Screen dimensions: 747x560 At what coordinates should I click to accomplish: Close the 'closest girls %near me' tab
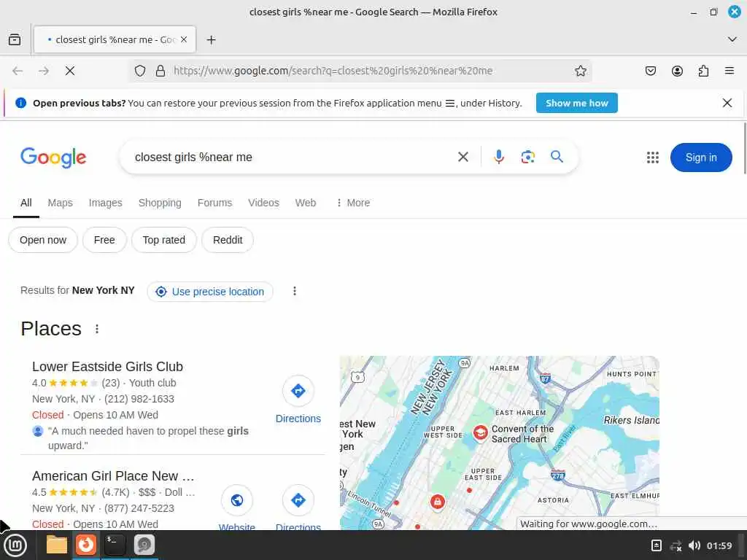184,39
